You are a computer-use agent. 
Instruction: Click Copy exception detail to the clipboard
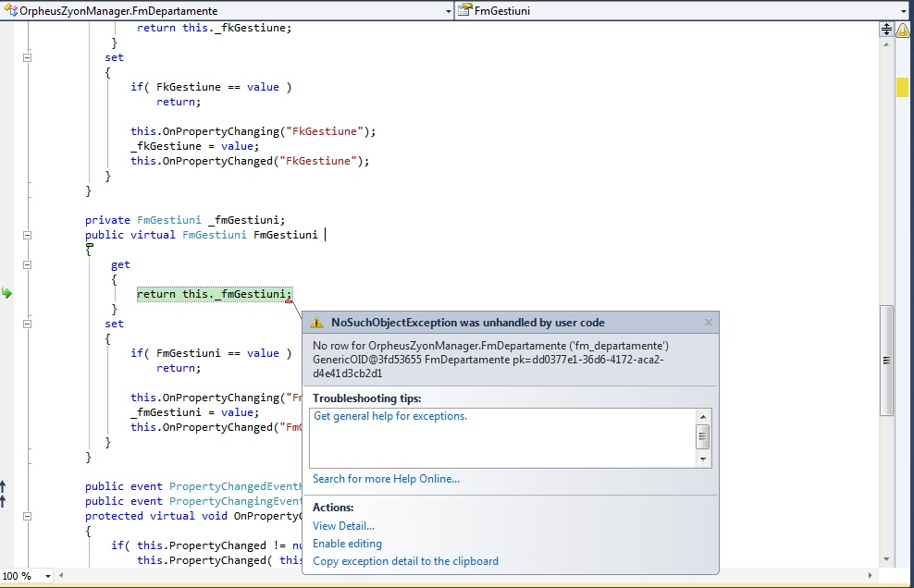tap(405, 561)
